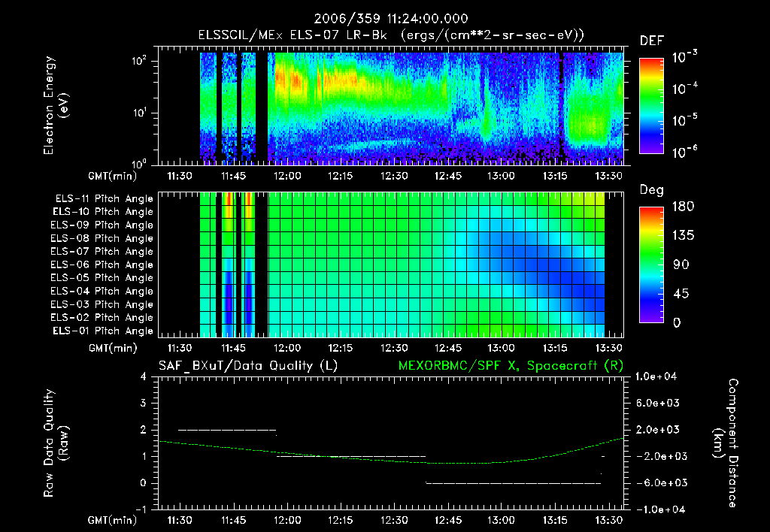Click the DEF color bar legend
Viewport: 770px width, 532px height.
(652, 105)
